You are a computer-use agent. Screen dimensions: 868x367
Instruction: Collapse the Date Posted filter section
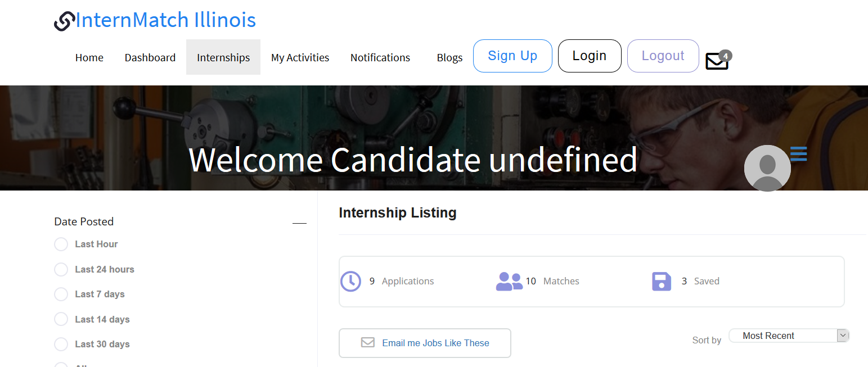pyautogui.click(x=299, y=223)
